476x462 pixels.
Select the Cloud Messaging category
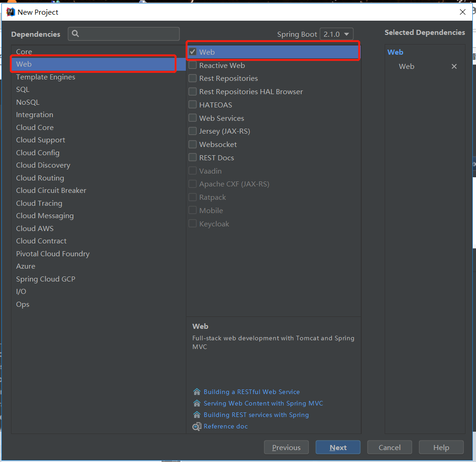tap(45, 215)
